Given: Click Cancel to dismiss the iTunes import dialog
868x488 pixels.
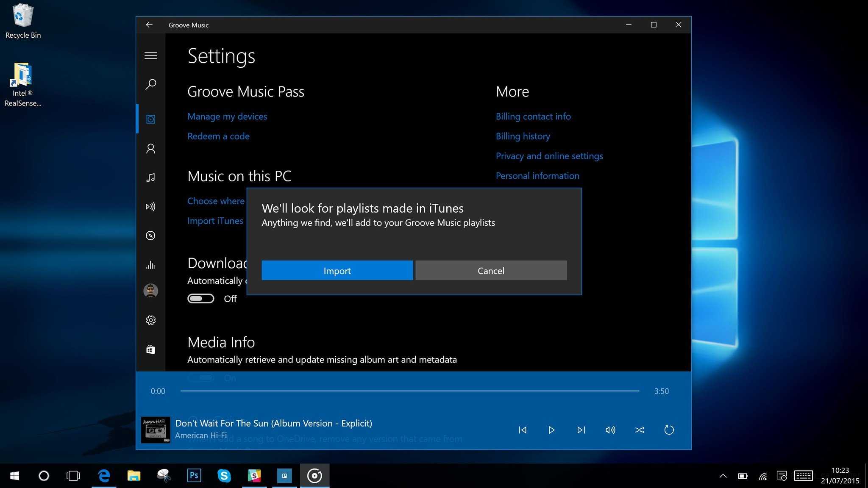Looking at the screenshot, I should tap(491, 271).
